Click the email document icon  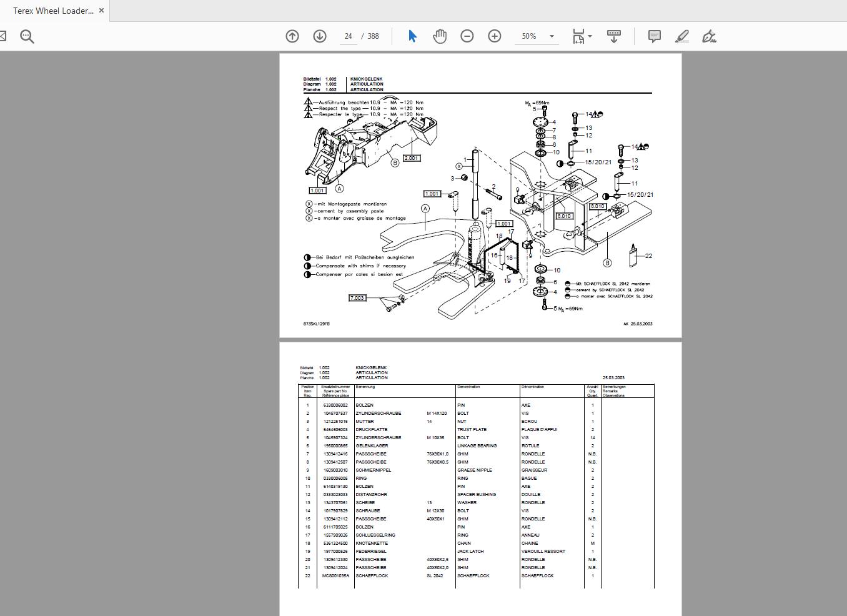5,36
